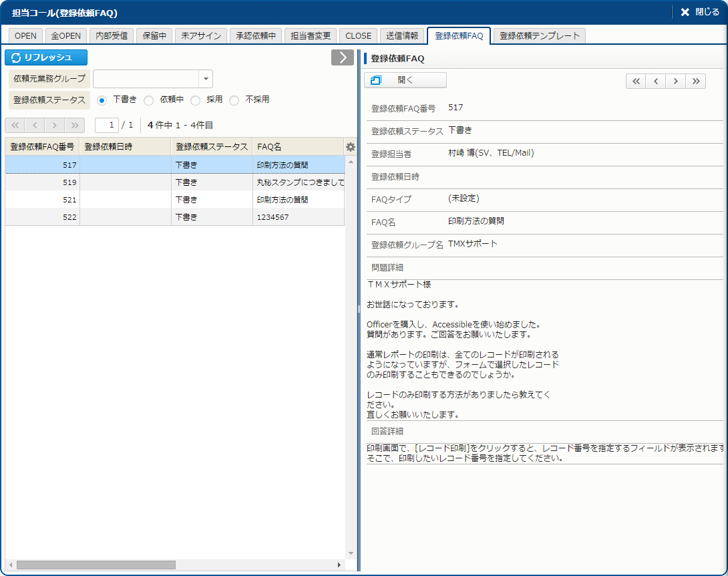
Task: Open the 依頼元業務グループ dropdown
Action: [x=206, y=79]
